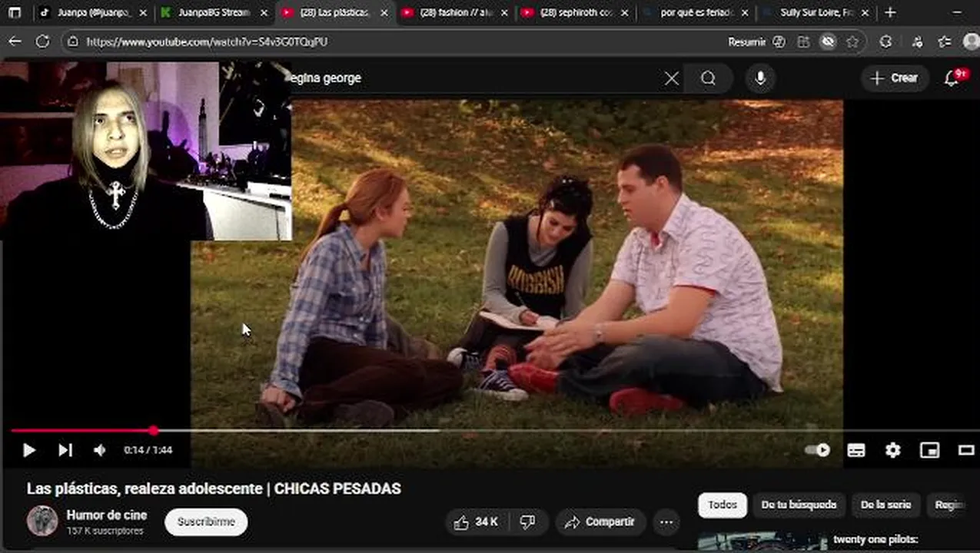Screen dimensions: 980x553
Task: Click the 157 K suscriptores text
Action: [105, 531]
